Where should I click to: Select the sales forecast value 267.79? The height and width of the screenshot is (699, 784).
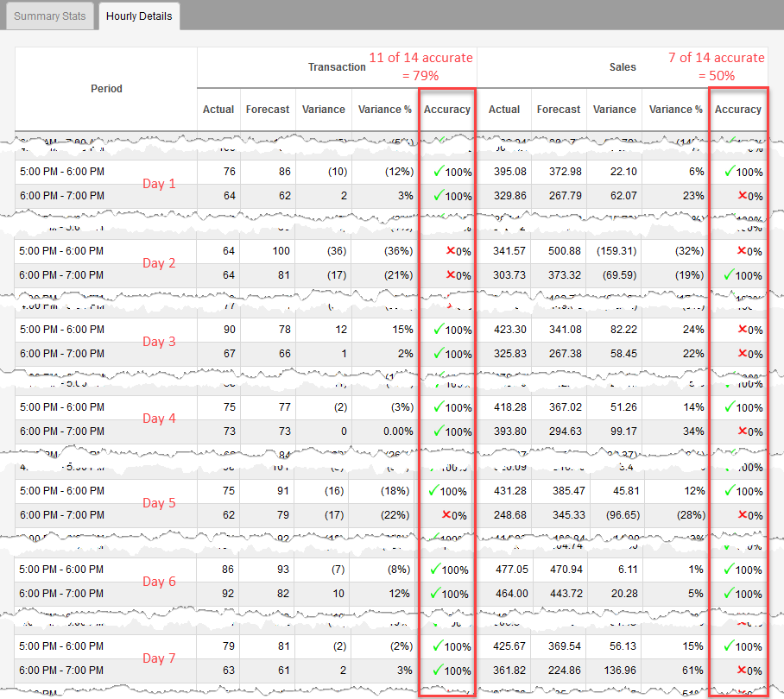coord(566,195)
